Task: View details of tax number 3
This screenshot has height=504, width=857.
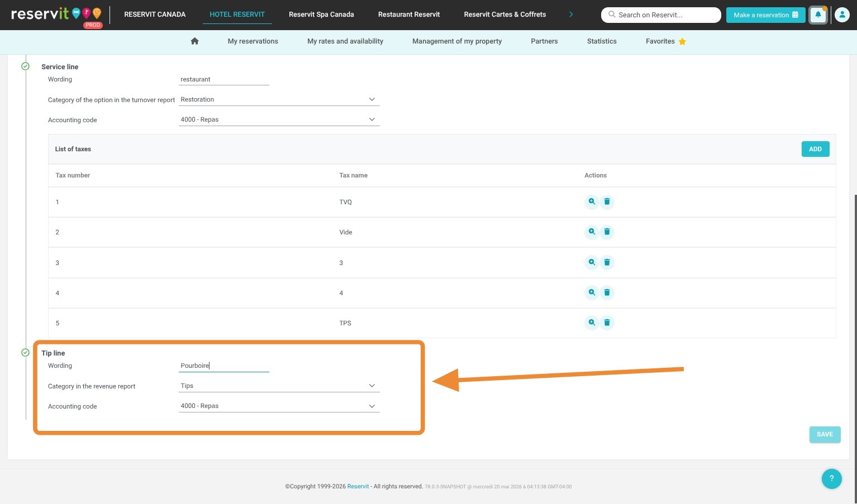Action: [592, 262]
